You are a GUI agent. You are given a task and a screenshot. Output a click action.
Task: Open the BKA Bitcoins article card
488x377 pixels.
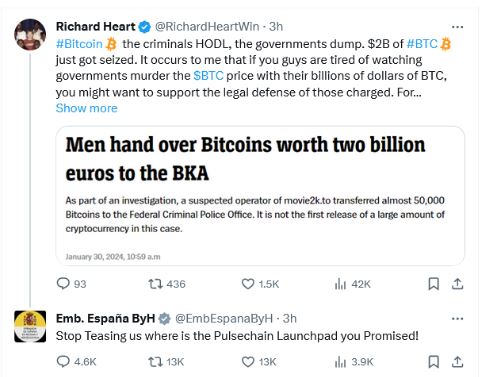[x=260, y=196]
